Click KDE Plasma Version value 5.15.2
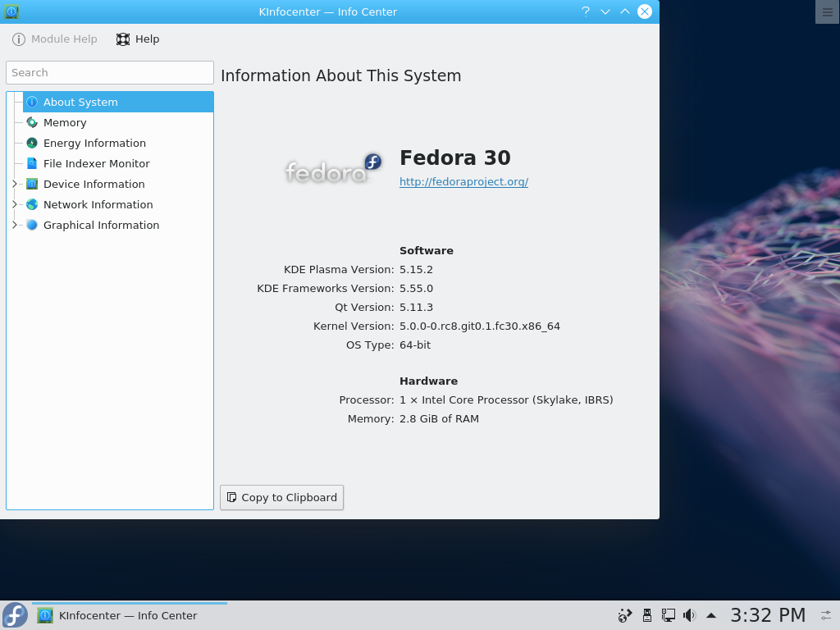Viewport: 840px width, 630px height. [x=416, y=269]
